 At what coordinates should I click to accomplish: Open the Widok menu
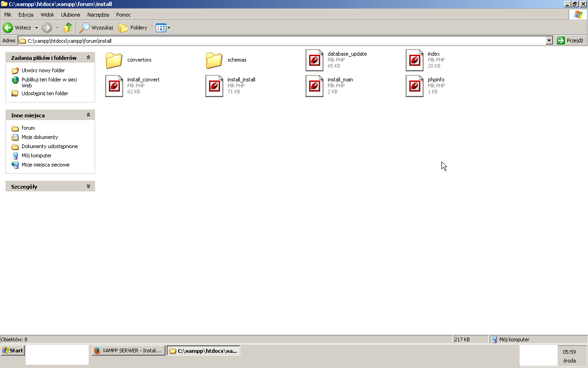(x=47, y=15)
